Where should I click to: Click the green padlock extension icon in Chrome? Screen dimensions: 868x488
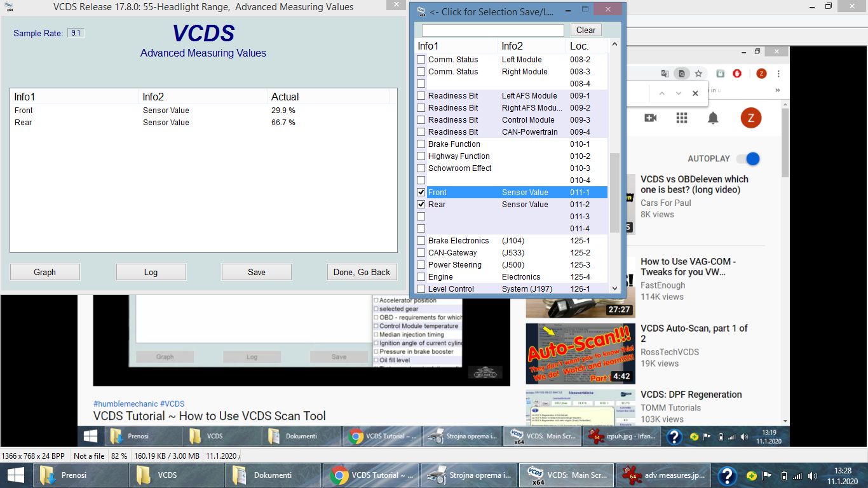(x=720, y=74)
